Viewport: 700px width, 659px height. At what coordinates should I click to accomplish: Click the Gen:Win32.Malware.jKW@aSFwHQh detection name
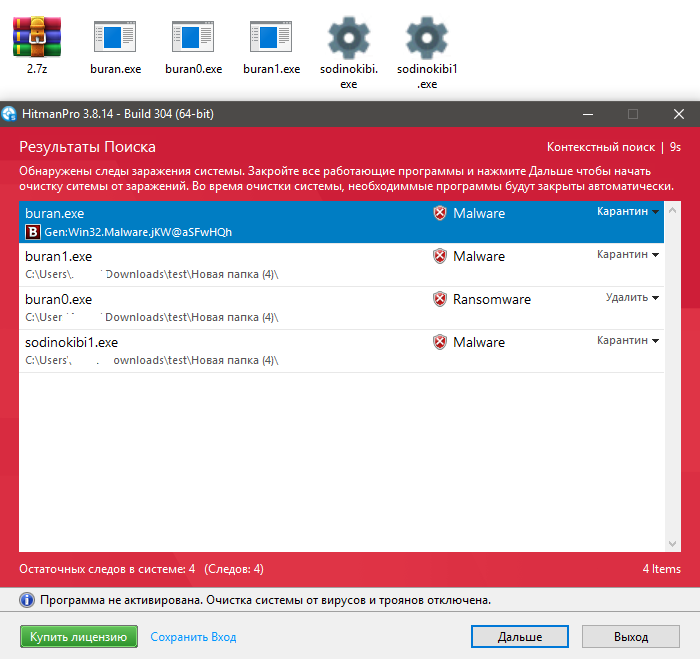138,232
